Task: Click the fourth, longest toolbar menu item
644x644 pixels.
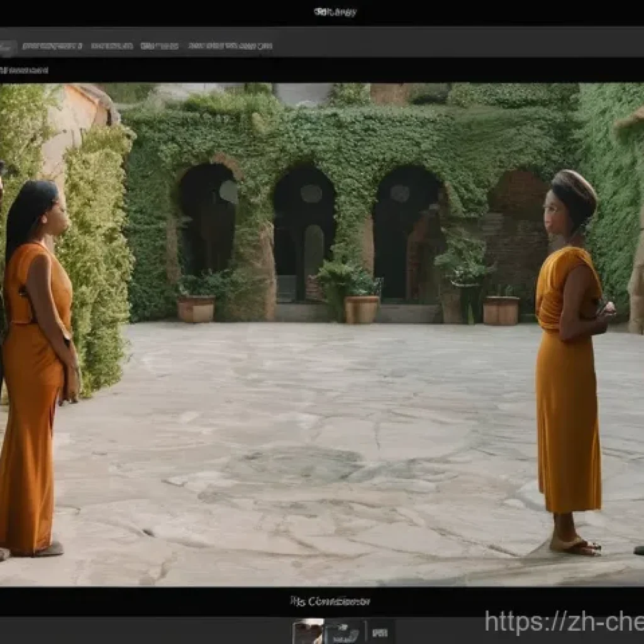Action: click(x=230, y=46)
